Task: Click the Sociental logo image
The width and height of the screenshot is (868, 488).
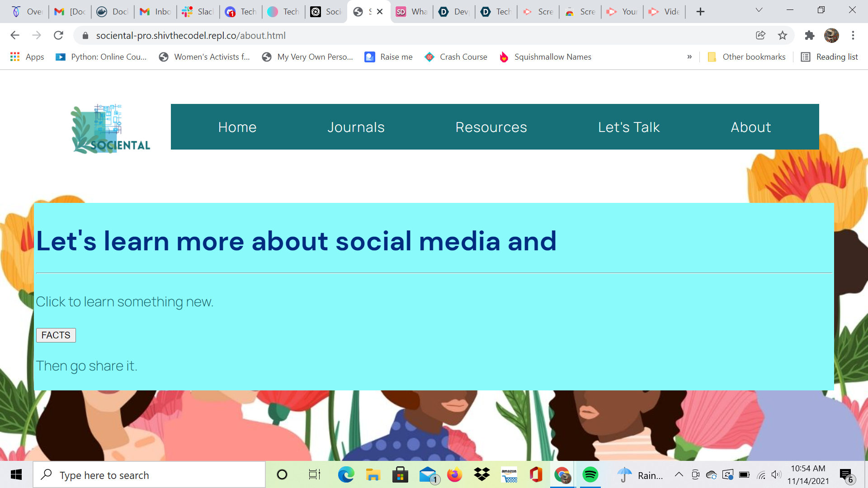Action: (111, 129)
